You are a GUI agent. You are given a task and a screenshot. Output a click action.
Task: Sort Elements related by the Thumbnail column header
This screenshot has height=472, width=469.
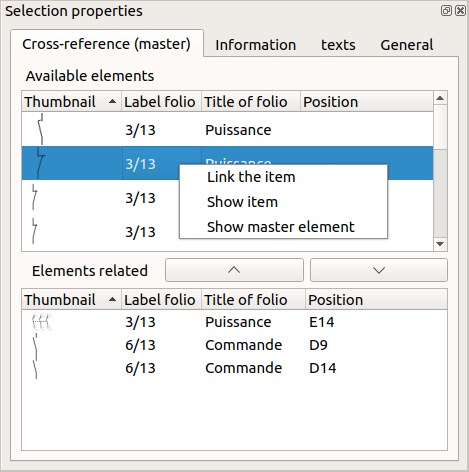pyautogui.click(x=71, y=300)
